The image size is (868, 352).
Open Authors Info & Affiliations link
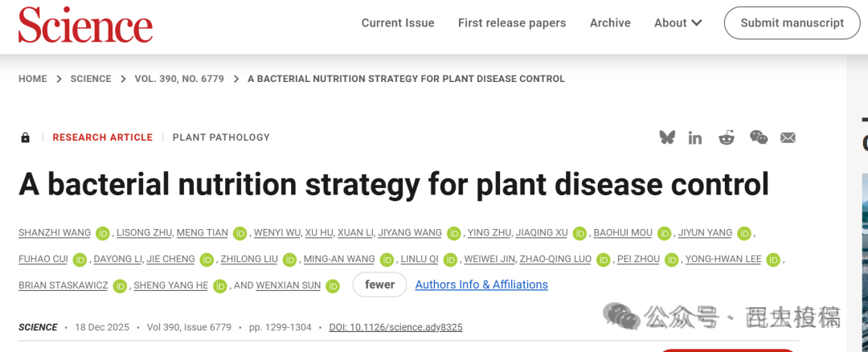point(481,284)
